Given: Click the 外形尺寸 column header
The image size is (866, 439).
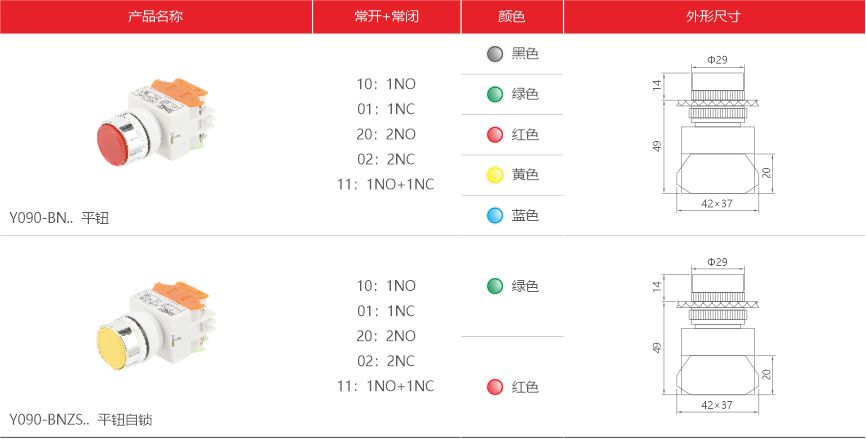Looking at the screenshot, I should click(713, 17).
